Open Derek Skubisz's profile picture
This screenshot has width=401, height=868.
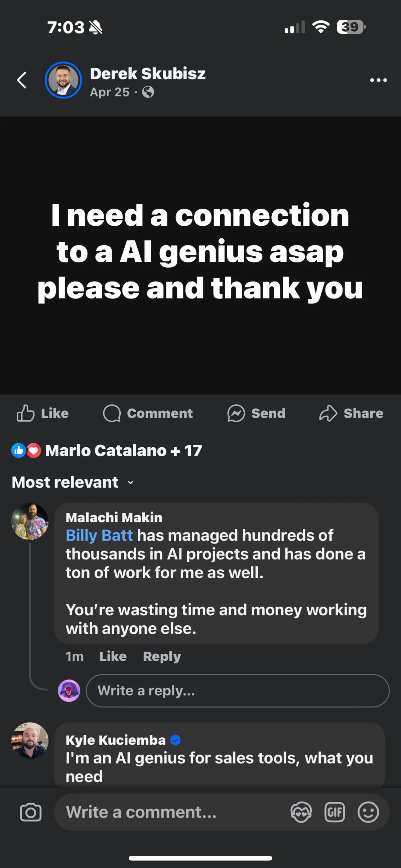pos(63,80)
